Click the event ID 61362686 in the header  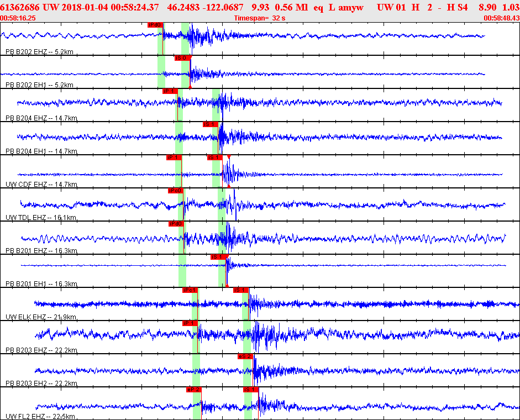(x=19, y=7)
